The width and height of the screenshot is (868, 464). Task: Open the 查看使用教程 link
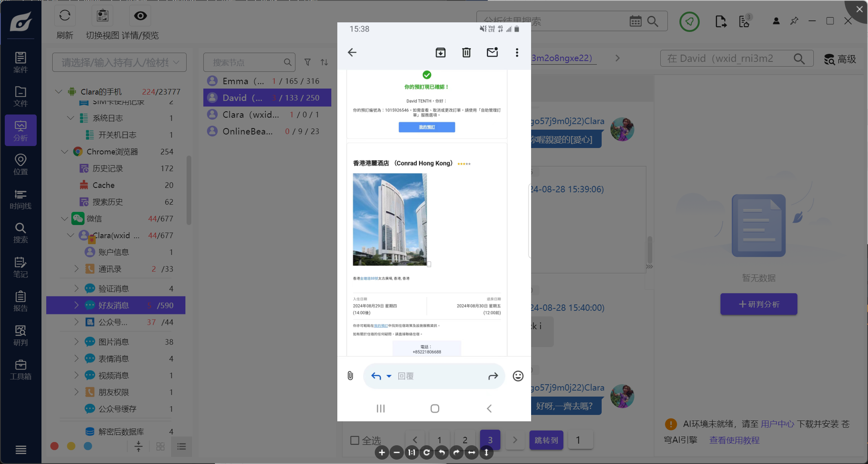coord(734,440)
